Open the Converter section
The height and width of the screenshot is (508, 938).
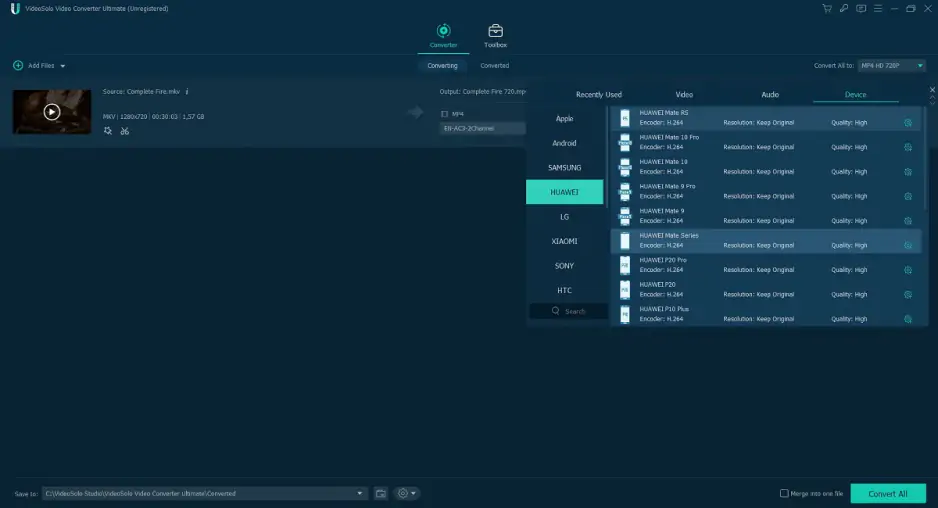(x=443, y=36)
